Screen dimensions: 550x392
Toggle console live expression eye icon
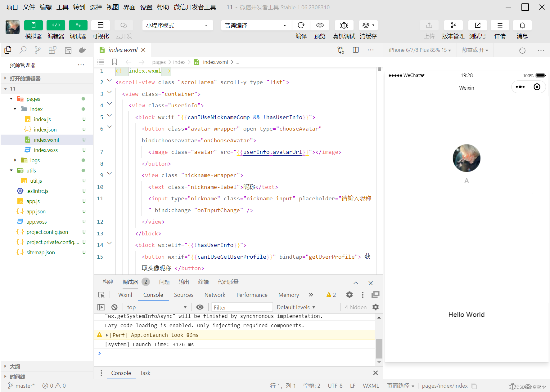click(x=200, y=307)
